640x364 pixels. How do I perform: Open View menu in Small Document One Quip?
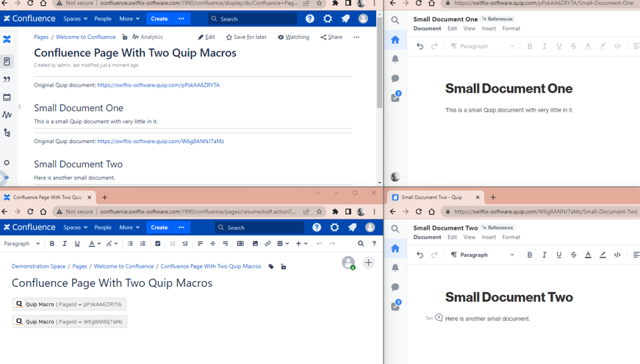470,29
